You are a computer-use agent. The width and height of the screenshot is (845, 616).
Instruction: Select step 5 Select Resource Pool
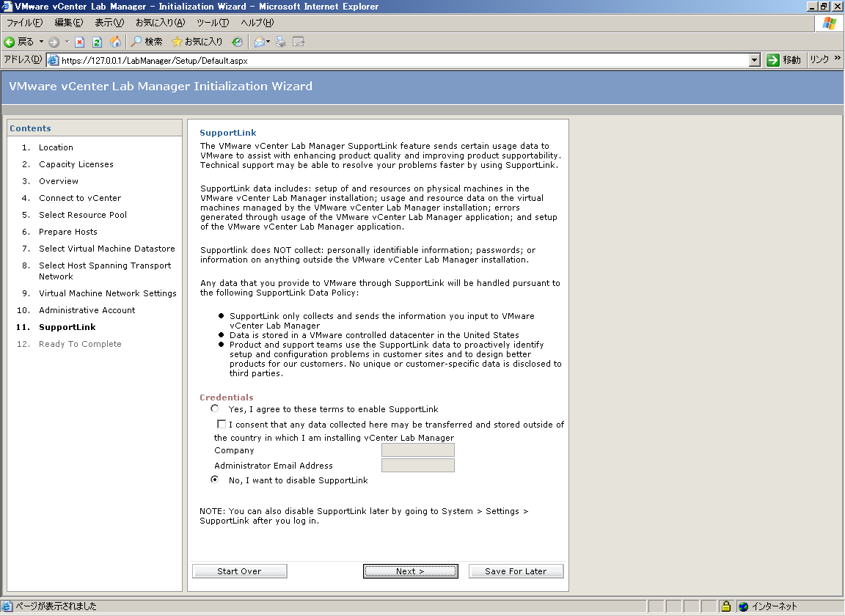click(x=83, y=214)
